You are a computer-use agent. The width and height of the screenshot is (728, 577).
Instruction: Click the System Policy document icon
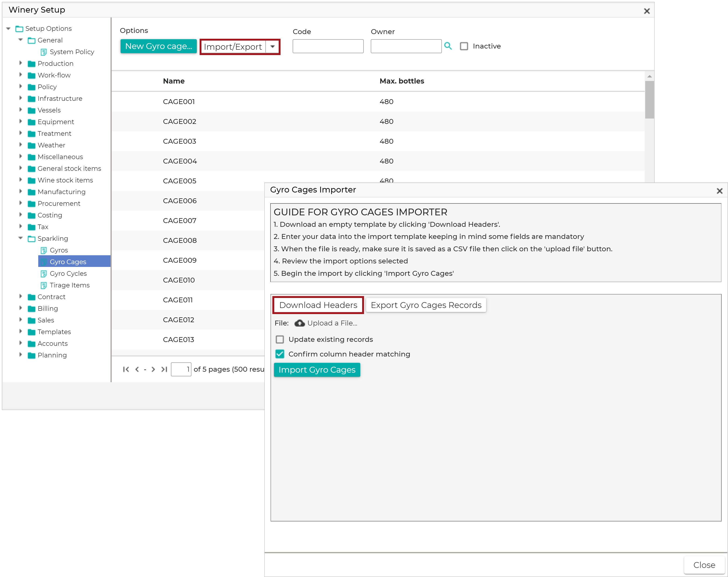(44, 52)
